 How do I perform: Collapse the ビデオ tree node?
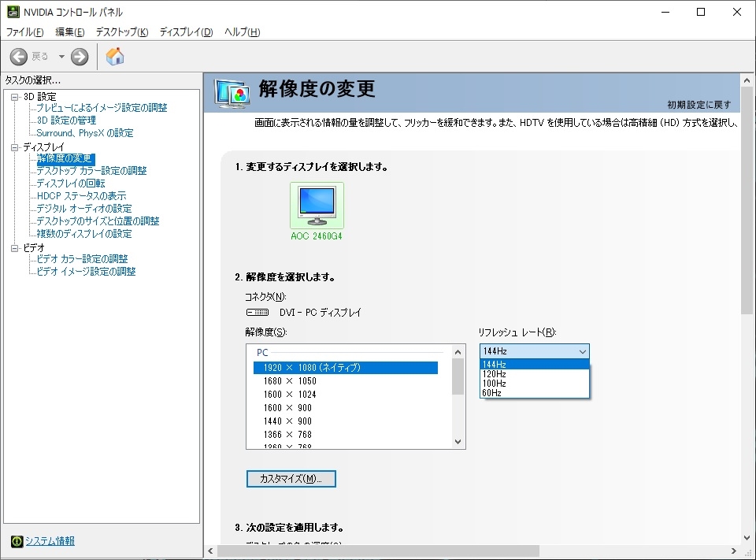pyautogui.click(x=14, y=248)
